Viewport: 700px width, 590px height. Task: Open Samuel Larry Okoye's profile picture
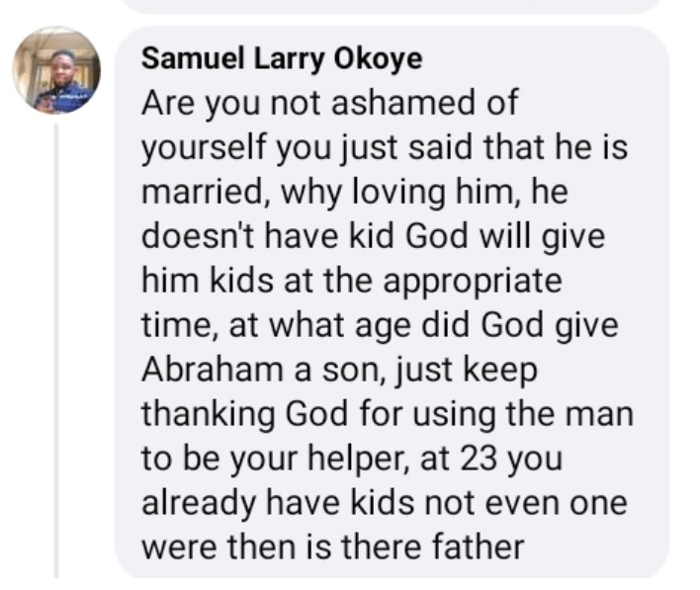[x=55, y=70]
